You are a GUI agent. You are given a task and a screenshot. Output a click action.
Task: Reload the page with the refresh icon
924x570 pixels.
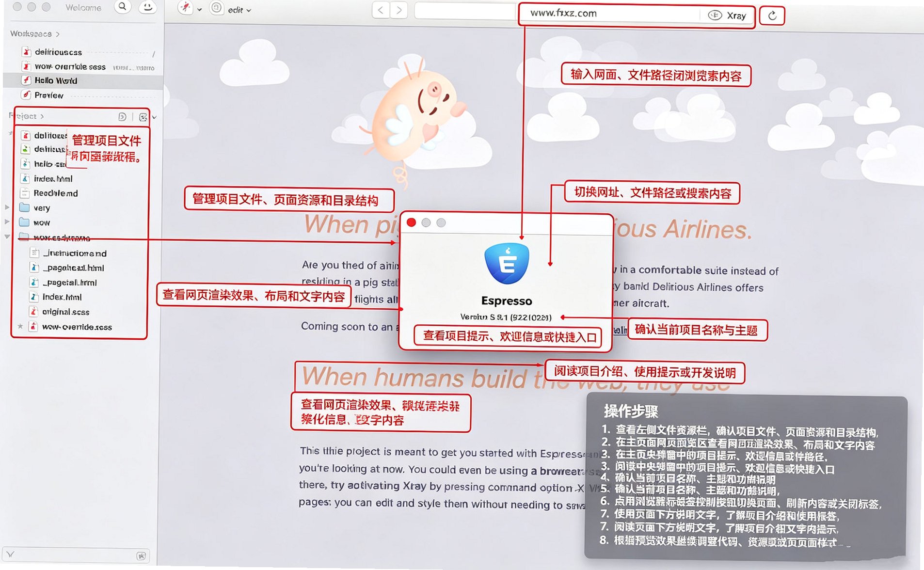coord(772,16)
